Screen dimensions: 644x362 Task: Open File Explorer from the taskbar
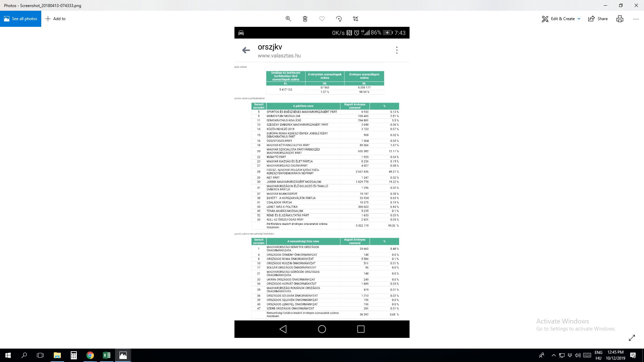[57, 355]
